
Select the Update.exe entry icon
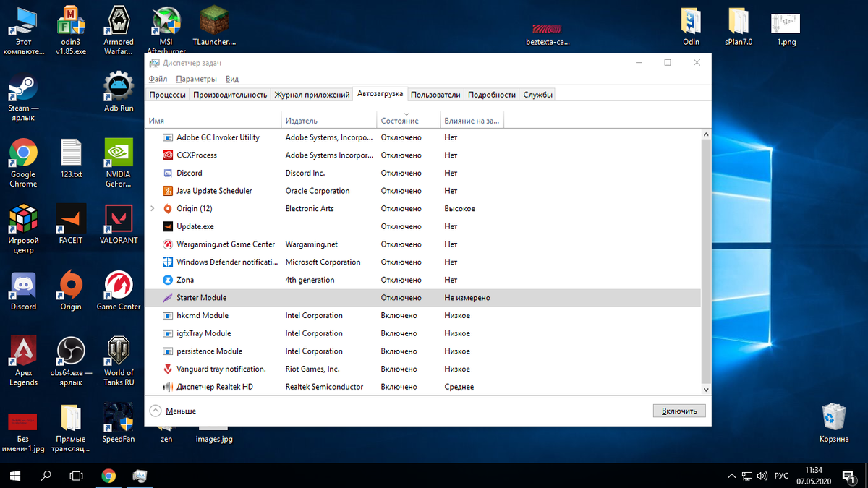coord(168,226)
